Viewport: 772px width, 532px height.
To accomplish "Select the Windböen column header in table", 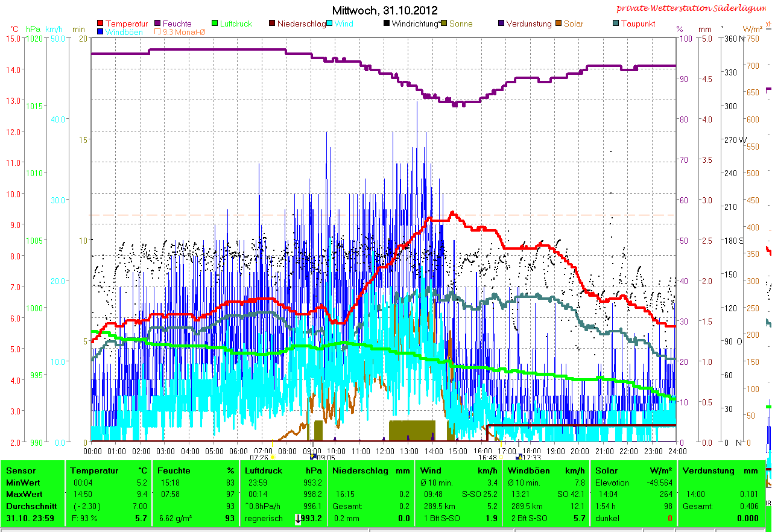I will pos(528,470).
